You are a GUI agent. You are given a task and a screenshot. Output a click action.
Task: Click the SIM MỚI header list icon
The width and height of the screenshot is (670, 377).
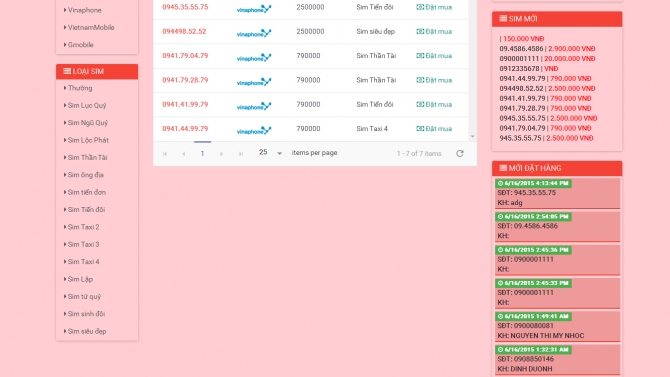pyautogui.click(x=503, y=18)
